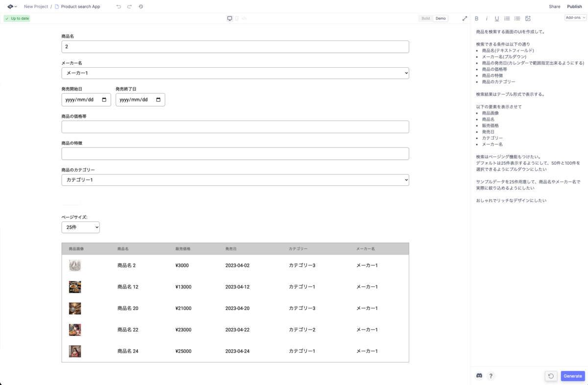Open the Add-ons dropdown
The width and height of the screenshot is (588, 385).
pyautogui.click(x=575, y=18)
